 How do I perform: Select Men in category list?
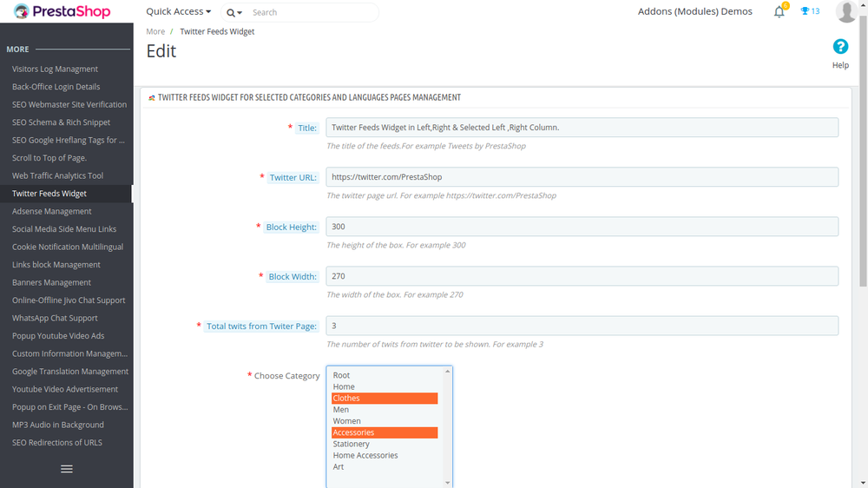(385, 409)
